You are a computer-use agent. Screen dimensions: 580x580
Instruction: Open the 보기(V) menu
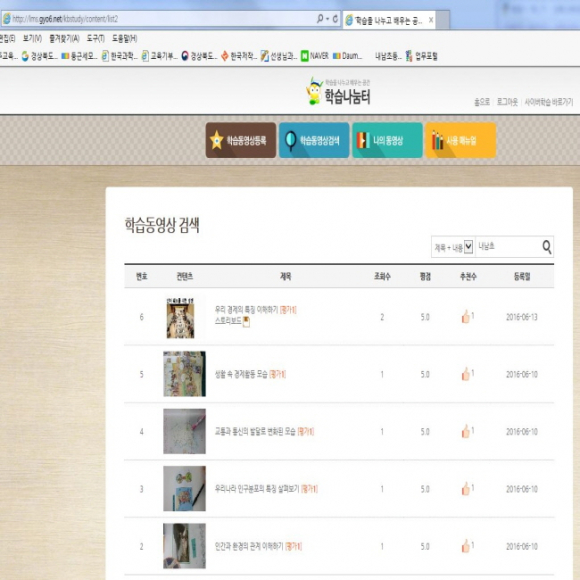click(32, 38)
